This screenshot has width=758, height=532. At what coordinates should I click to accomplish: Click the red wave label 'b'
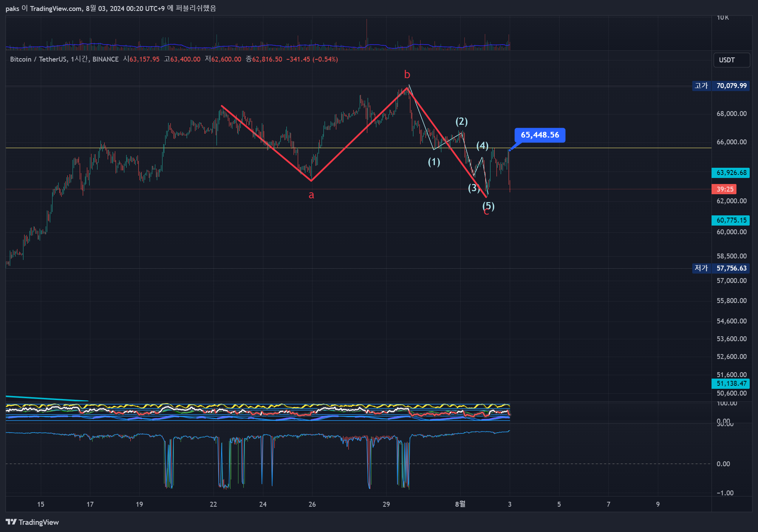pyautogui.click(x=407, y=74)
